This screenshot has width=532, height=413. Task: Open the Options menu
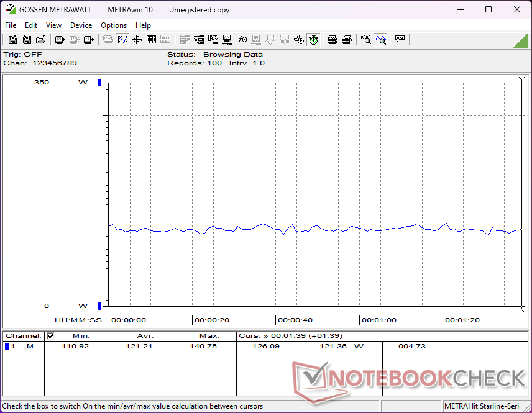(114, 25)
